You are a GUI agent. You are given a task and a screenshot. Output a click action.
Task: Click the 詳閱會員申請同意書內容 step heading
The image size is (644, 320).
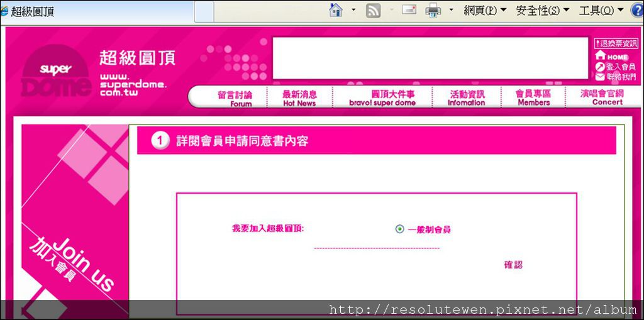[x=242, y=141]
